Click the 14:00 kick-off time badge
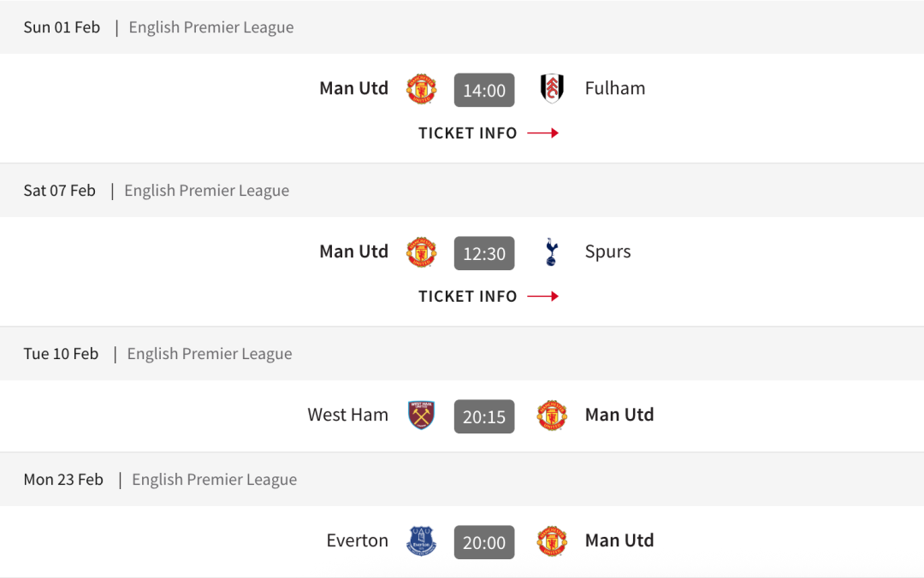924x578 pixels. (x=484, y=90)
